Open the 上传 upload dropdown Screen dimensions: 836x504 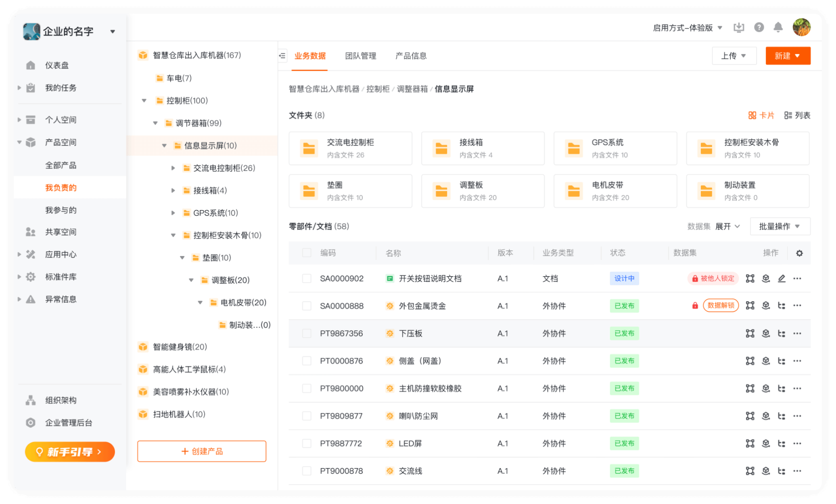(734, 56)
